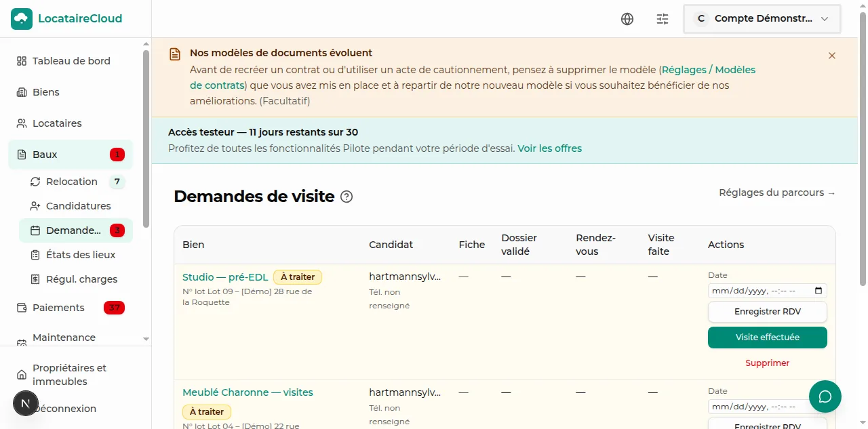This screenshot has width=868, height=429.
Task: Open Réglages du parcours link
Action: (777, 192)
